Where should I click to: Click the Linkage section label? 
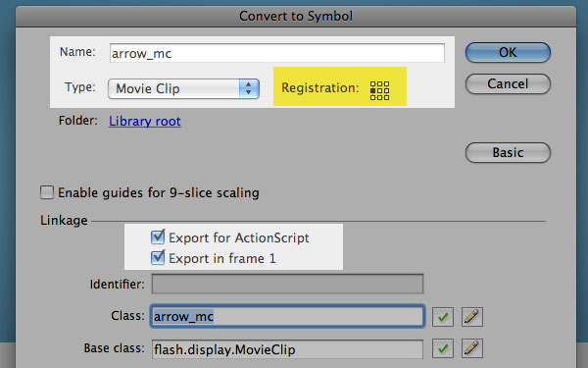(x=64, y=221)
